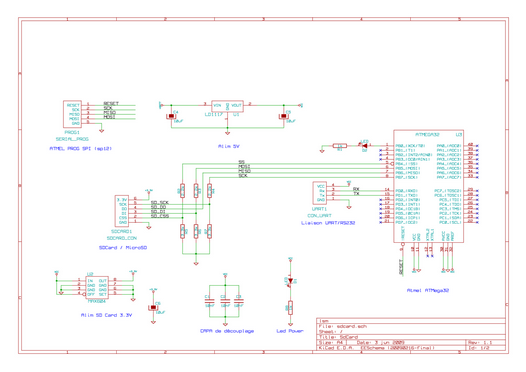The width and height of the screenshot is (526, 372).
Task: Select the Led Power diode symbol
Action: point(291,281)
